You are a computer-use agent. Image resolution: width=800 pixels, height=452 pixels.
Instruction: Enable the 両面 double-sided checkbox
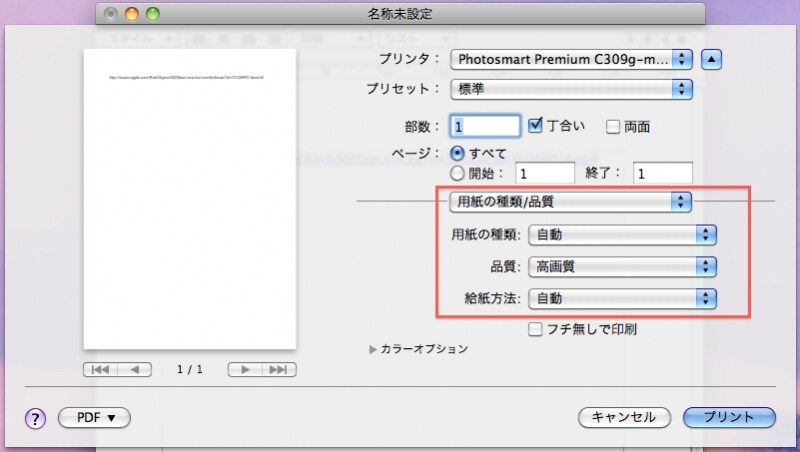613,127
